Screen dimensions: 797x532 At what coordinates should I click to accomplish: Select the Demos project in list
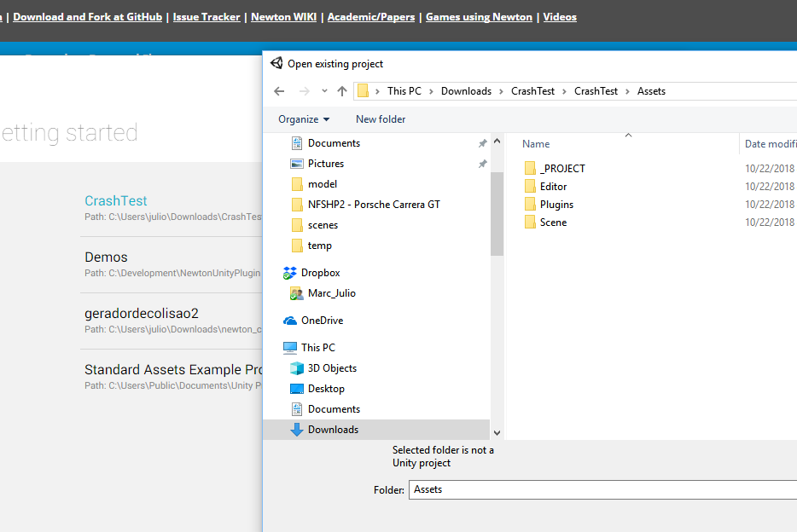point(106,257)
